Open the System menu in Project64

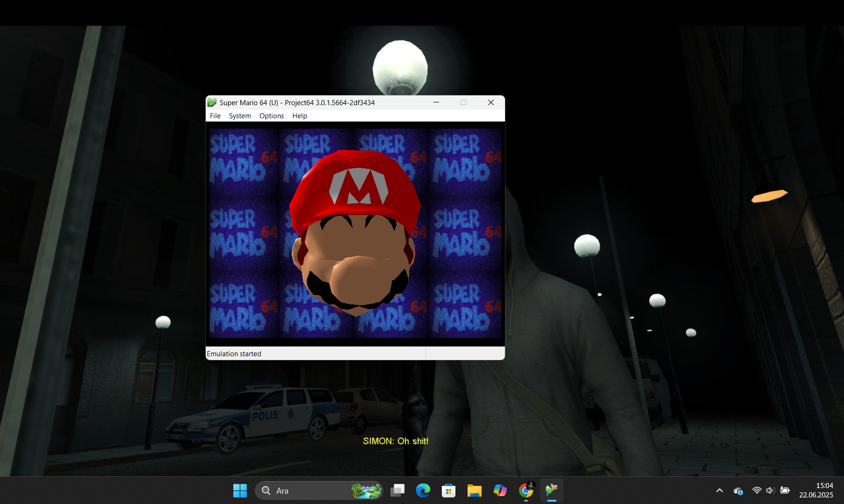240,116
